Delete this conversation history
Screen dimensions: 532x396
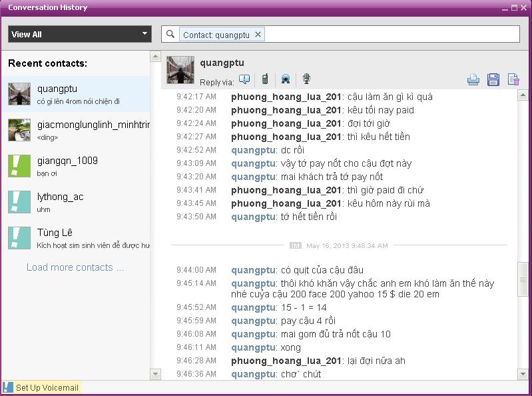point(513,79)
